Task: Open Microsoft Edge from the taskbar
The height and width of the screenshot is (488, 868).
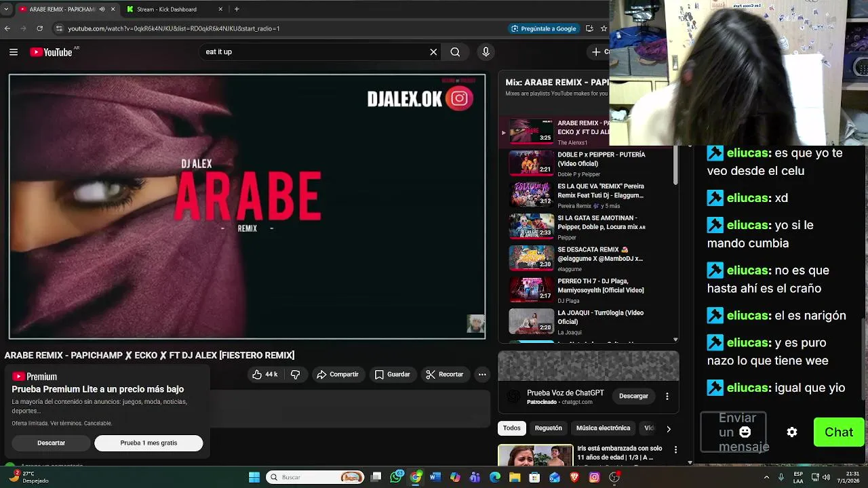Action: coord(495,477)
